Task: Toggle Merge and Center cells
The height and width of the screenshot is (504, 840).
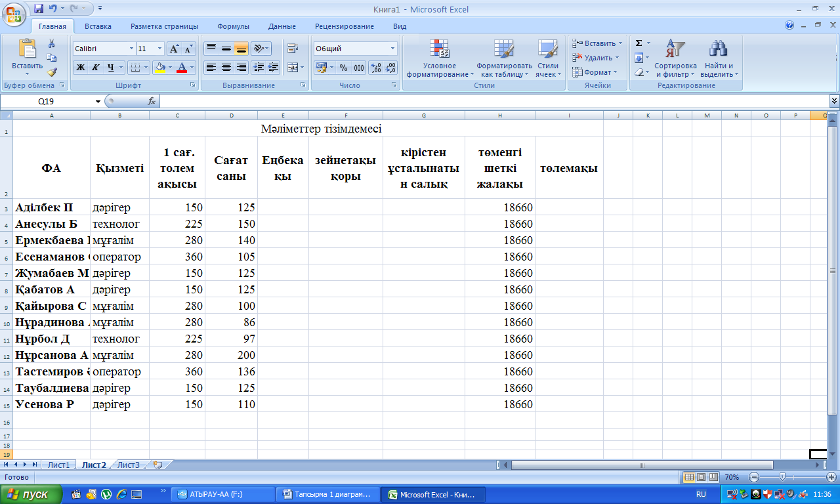Action: (x=292, y=67)
